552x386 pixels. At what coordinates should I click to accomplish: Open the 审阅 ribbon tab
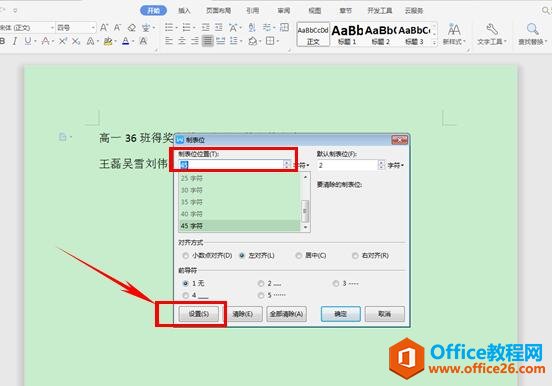[x=284, y=11]
